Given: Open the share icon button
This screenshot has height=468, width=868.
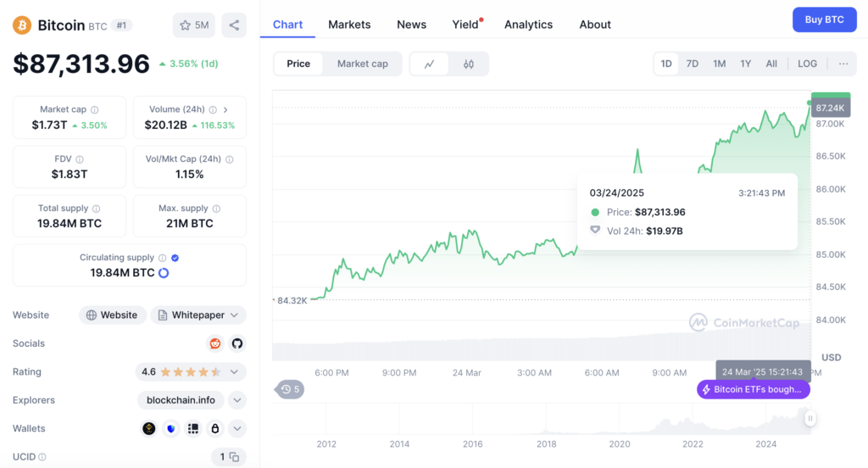Looking at the screenshot, I should click(234, 25).
